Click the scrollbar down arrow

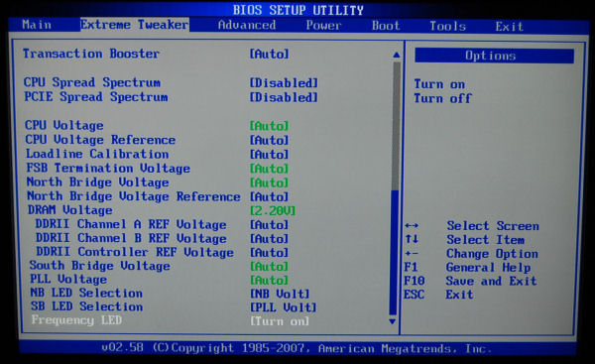point(393,321)
